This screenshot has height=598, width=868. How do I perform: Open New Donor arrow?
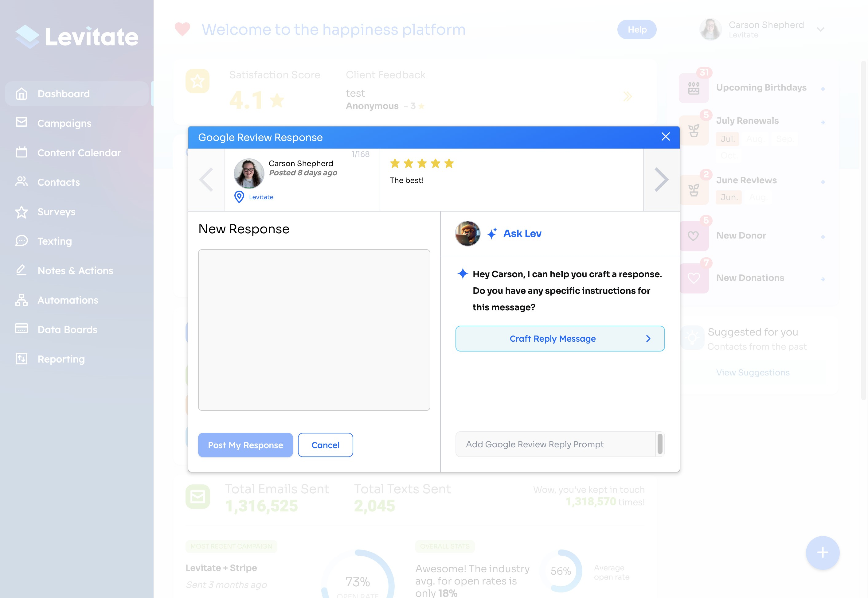(823, 237)
